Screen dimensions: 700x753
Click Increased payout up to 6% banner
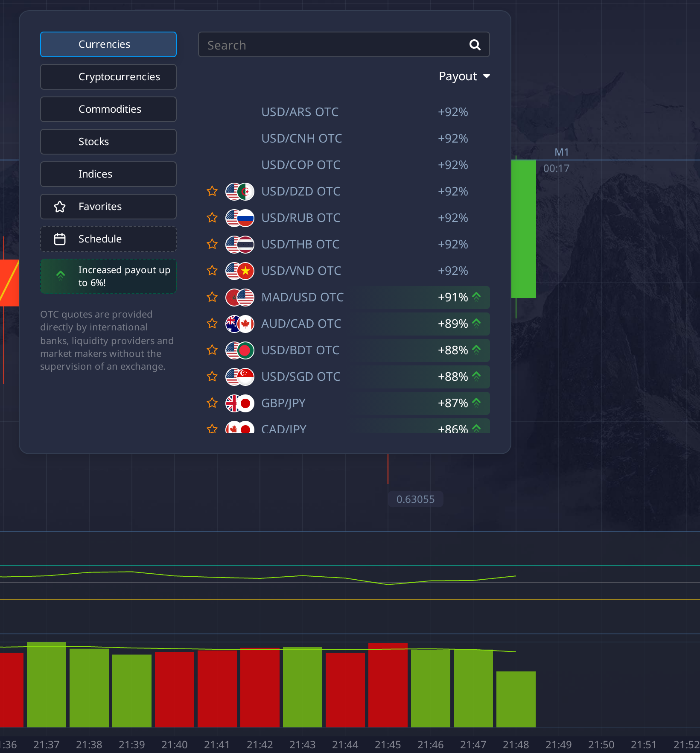(x=108, y=276)
